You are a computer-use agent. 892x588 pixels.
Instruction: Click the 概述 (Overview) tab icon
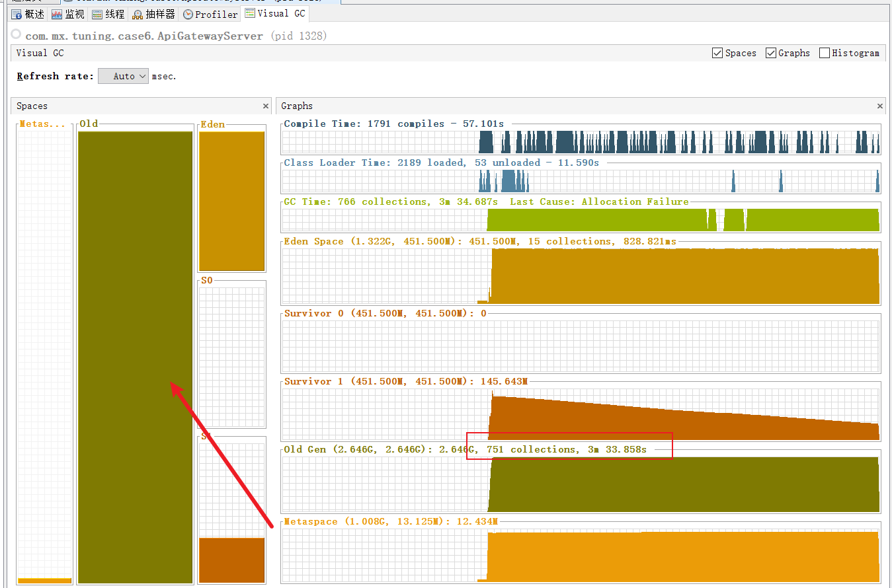(x=17, y=14)
